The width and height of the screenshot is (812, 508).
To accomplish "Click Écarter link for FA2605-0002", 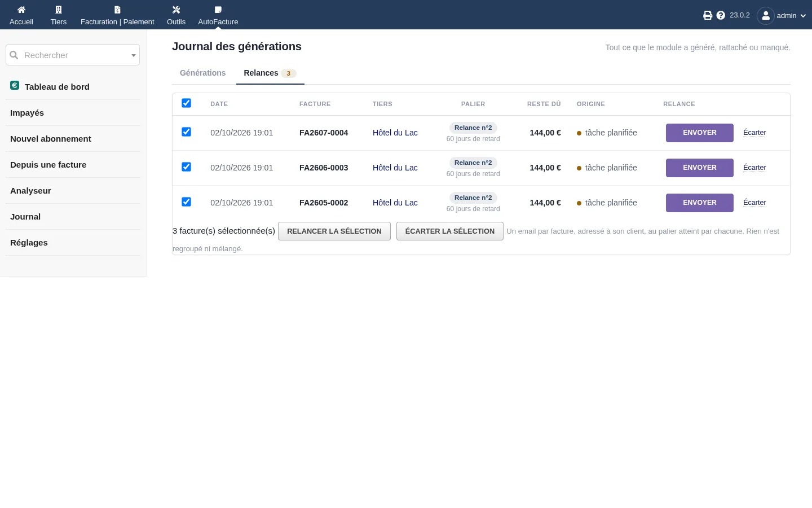I will pos(754,203).
